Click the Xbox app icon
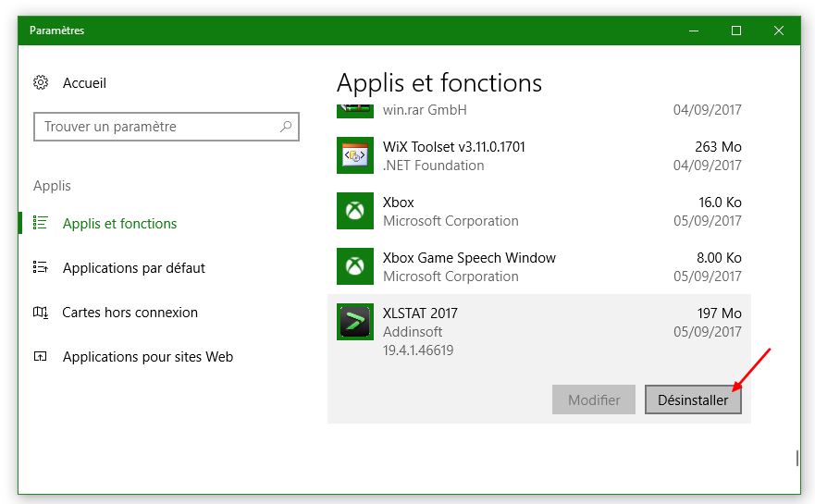Image resolution: width=815 pixels, height=504 pixels. click(x=355, y=211)
